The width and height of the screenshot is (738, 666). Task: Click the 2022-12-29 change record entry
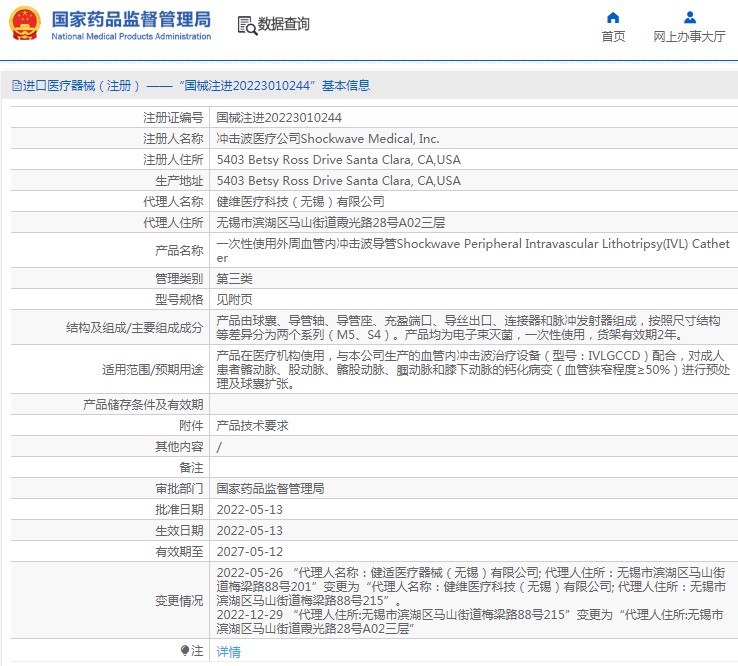[x=470, y=621]
